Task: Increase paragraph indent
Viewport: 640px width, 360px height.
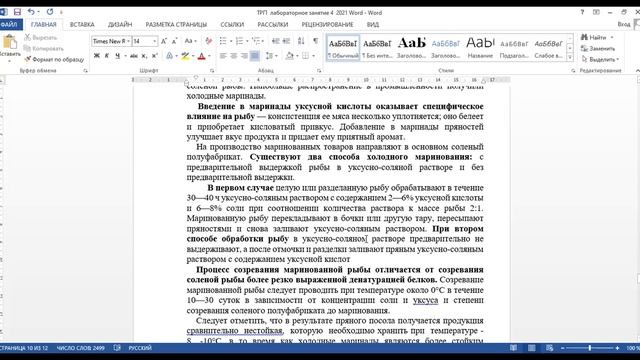Action: pyautogui.click(x=286, y=41)
